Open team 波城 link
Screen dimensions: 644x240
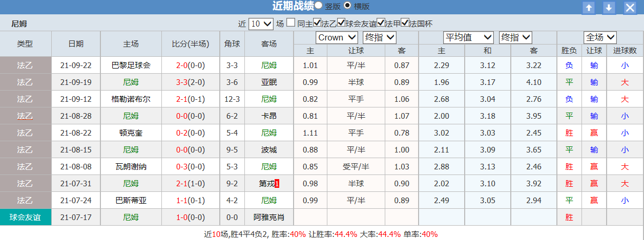tap(269, 150)
